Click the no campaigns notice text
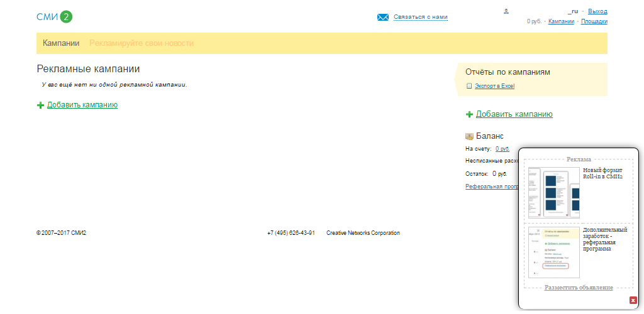644x314 pixels. [114, 85]
